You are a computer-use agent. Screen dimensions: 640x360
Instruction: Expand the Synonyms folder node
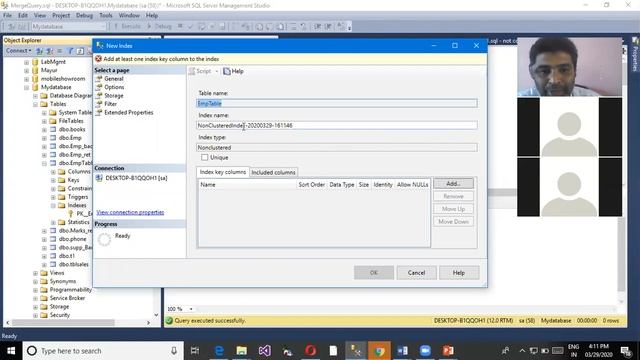(36, 282)
